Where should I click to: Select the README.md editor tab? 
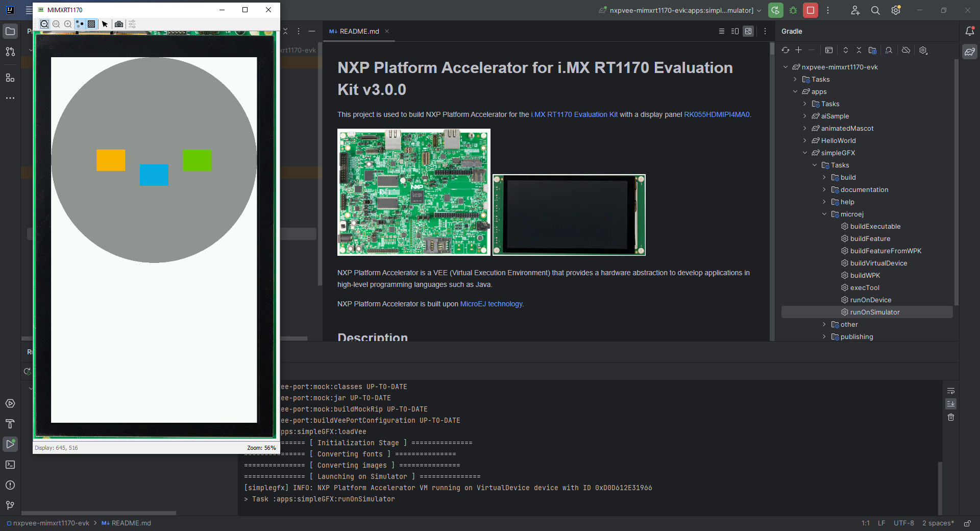tap(359, 31)
